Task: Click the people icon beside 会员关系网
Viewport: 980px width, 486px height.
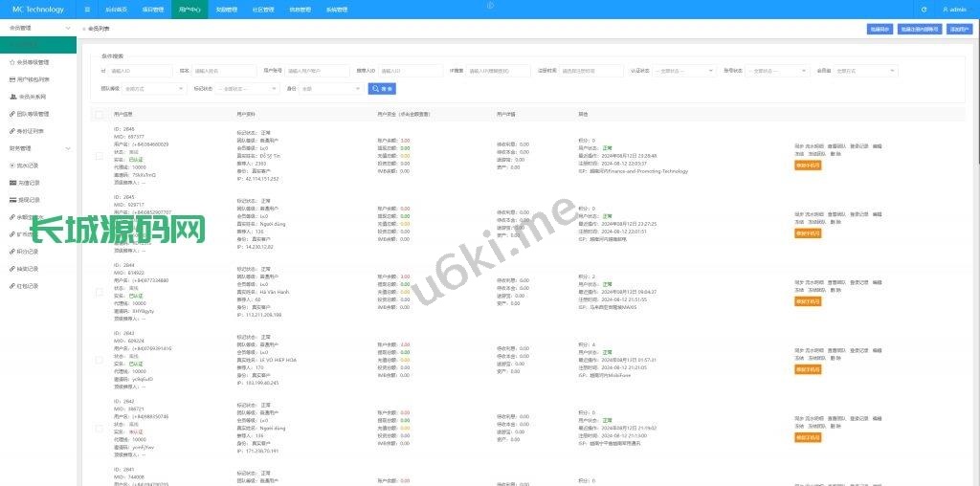Action: pyautogui.click(x=11, y=97)
